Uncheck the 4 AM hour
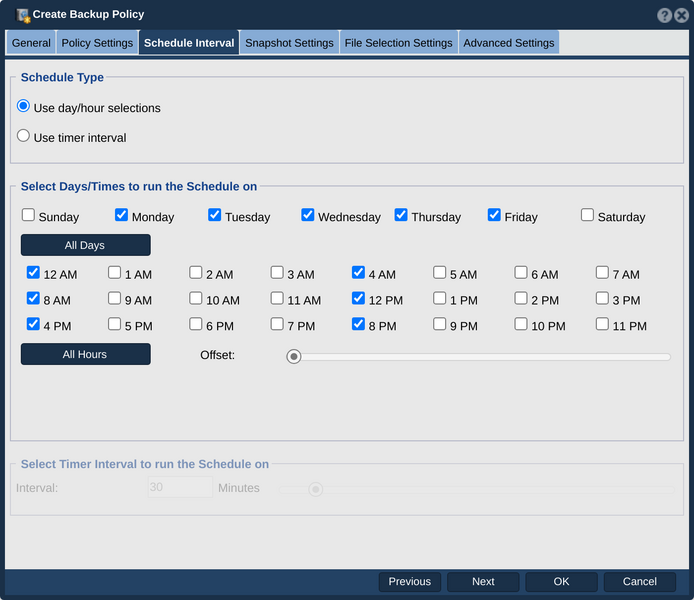This screenshot has width=694, height=600. [359, 272]
